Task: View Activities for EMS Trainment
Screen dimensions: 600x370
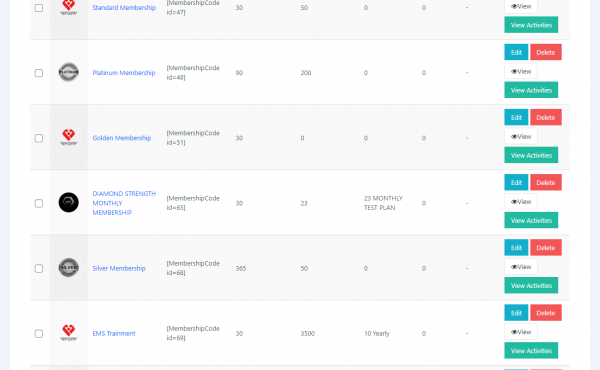Action: 531,350
